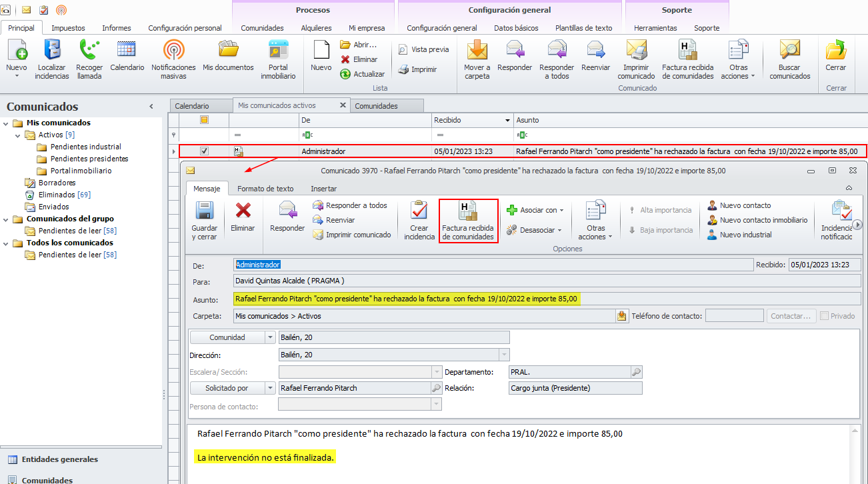
Task: Open the Dirección combo box arrow
Action: (x=504, y=355)
